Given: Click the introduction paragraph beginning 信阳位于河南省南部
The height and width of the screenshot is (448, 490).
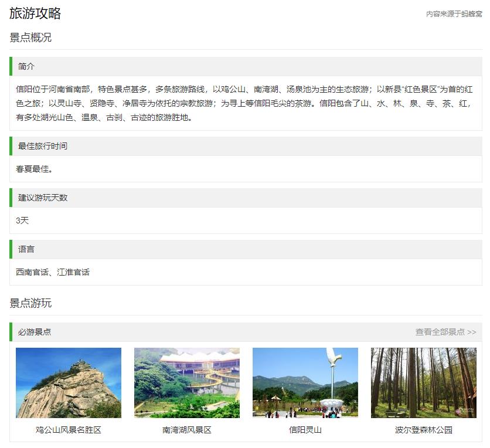Looking at the screenshot, I should pyautogui.click(x=244, y=103).
